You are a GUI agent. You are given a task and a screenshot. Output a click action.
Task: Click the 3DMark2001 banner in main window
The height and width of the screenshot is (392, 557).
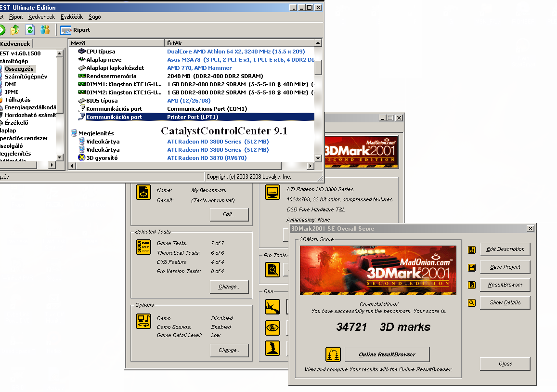(361, 151)
